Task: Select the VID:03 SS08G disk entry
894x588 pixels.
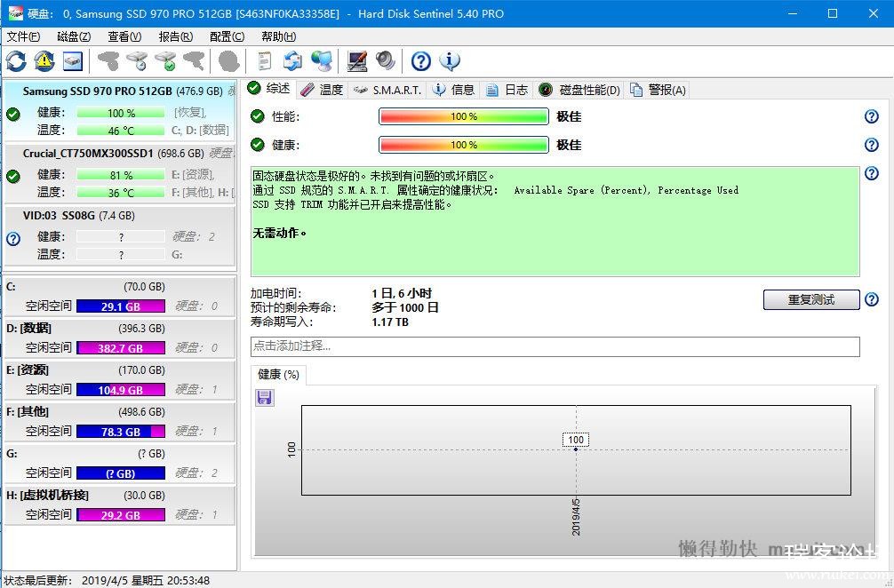Action: (x=120, y=235)
